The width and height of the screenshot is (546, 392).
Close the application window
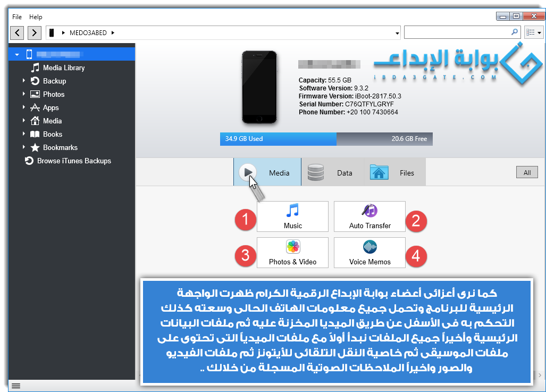[533, 16]
